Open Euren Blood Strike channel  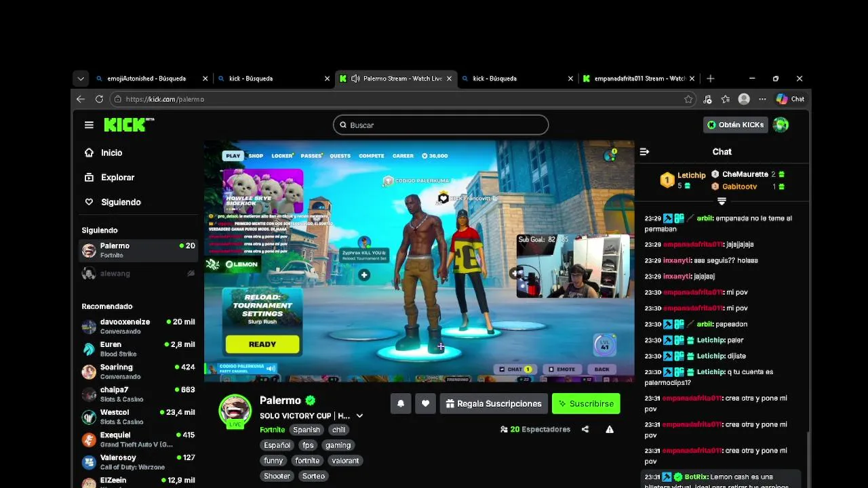pyautogui.click(x=138, y=349)
